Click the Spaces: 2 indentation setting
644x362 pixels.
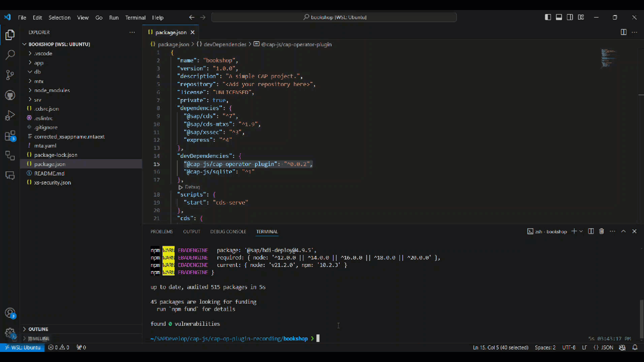pyautogui.click(x=545, y=347)
